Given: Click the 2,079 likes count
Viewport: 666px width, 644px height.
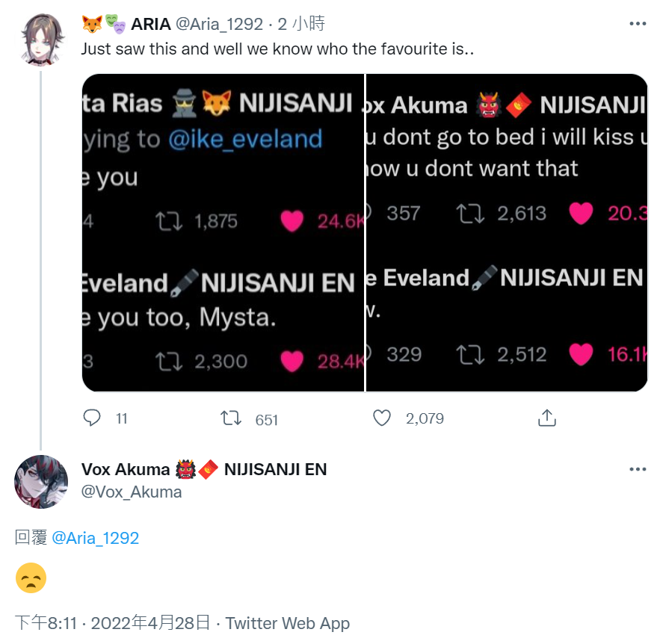Looking at the screenshot, I should coord(425,418).
